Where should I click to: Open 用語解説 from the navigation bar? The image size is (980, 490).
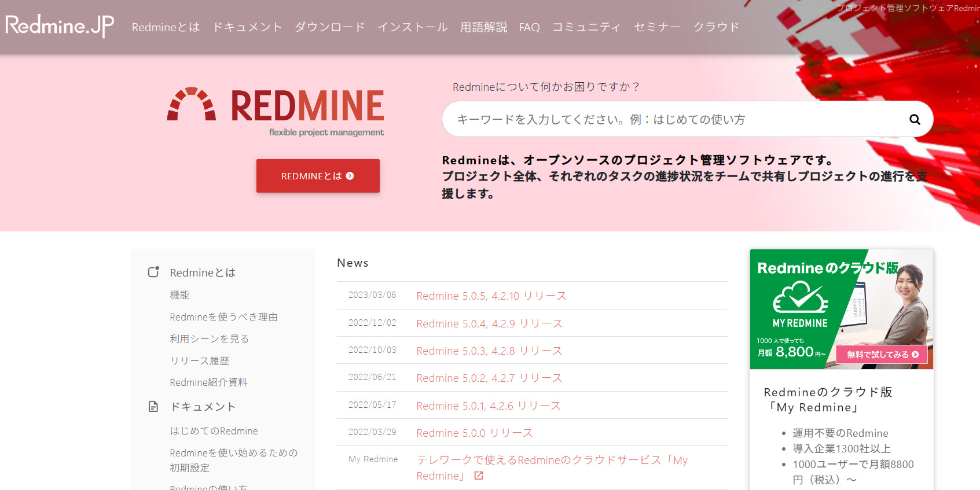tap(483, 27)
